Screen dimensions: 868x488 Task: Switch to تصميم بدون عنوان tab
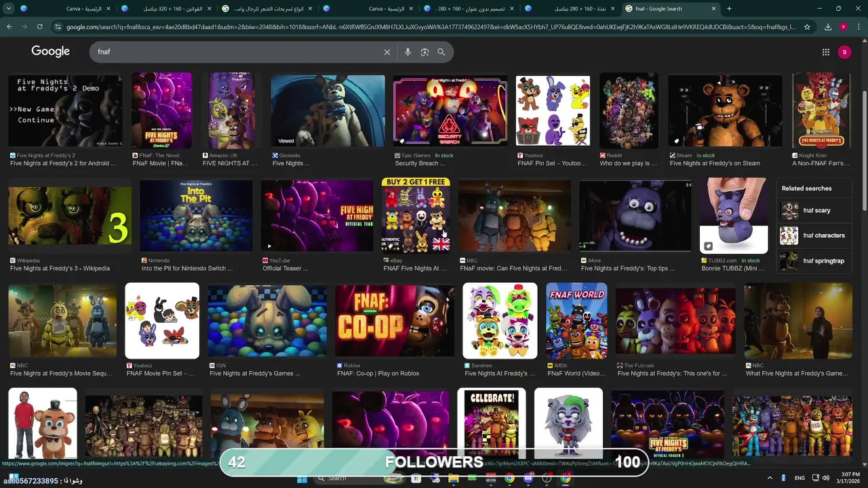pos(471,9)
